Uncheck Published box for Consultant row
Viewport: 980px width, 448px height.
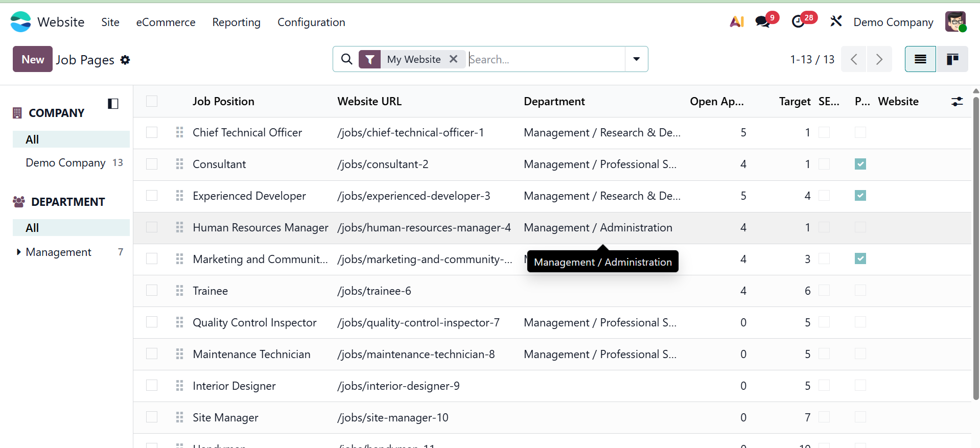[x=860, y=164]
